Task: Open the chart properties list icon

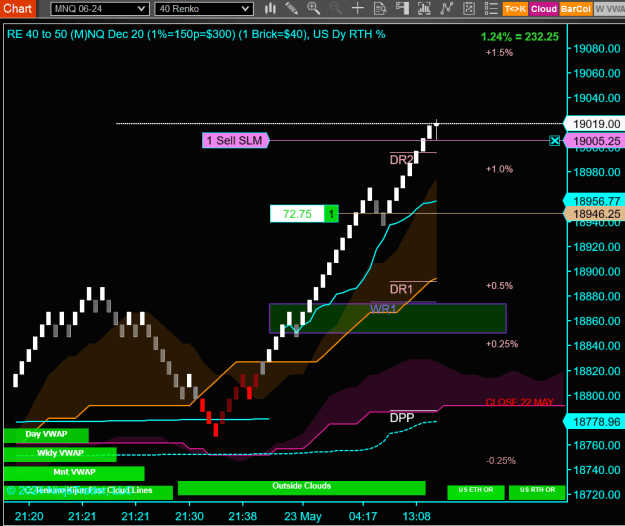Action: coord(491,8)
